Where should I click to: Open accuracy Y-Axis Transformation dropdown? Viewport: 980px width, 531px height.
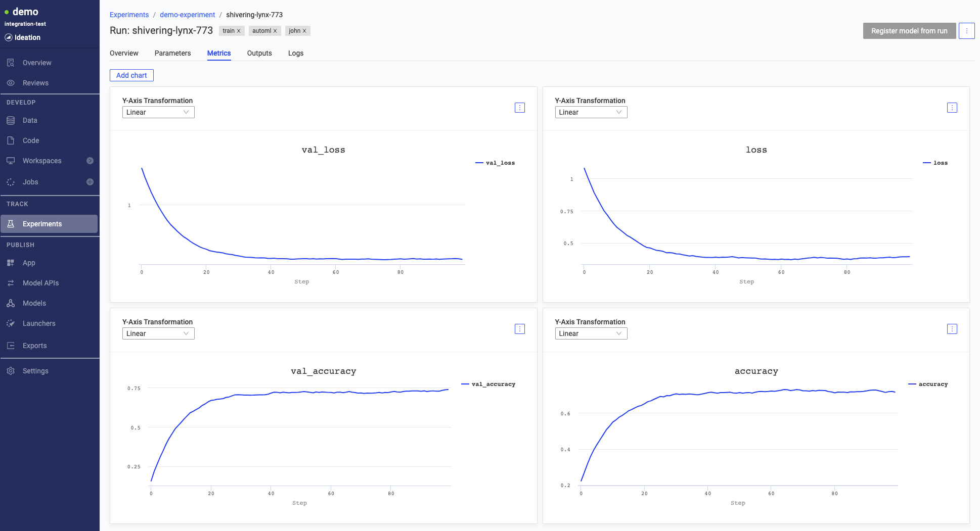point(591,333)
